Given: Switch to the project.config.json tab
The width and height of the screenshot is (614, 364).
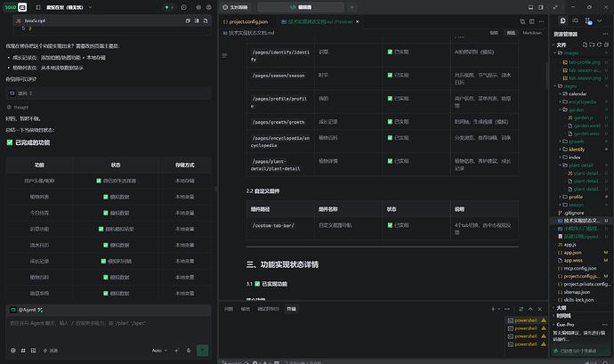Looking at the screenshot, I should pyautogui.click(x=246, y=21).
